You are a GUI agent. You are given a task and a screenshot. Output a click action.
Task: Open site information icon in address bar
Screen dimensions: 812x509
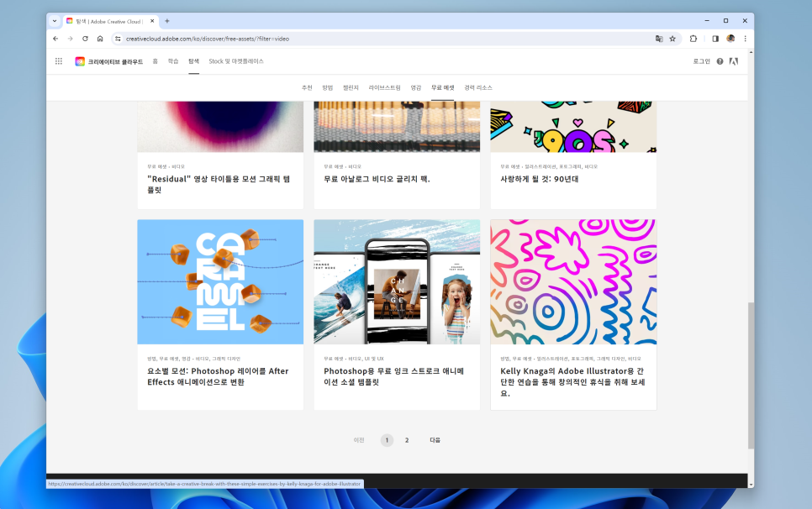[118, 39]
